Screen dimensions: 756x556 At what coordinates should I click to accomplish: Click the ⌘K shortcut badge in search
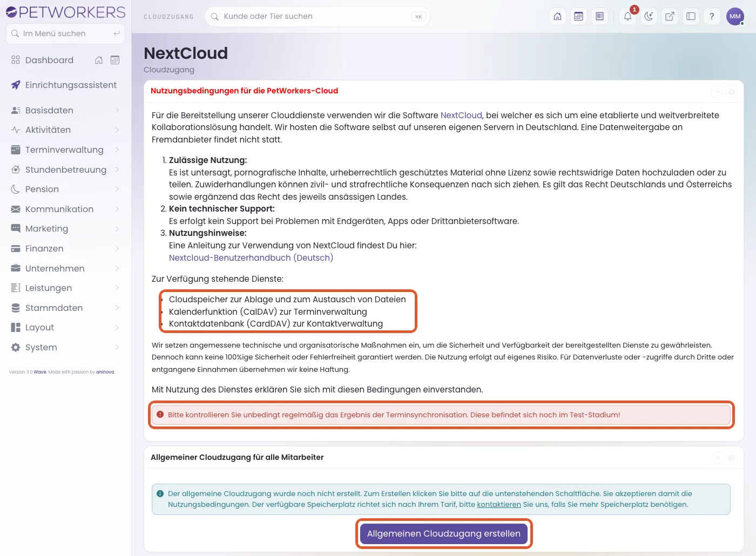[x=418, y=17]
